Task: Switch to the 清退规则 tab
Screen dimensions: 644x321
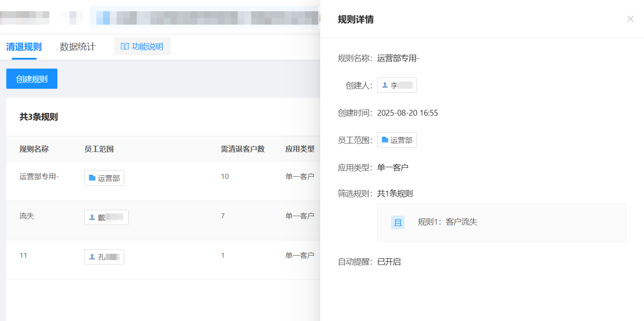Action: [x=24, y=47]
